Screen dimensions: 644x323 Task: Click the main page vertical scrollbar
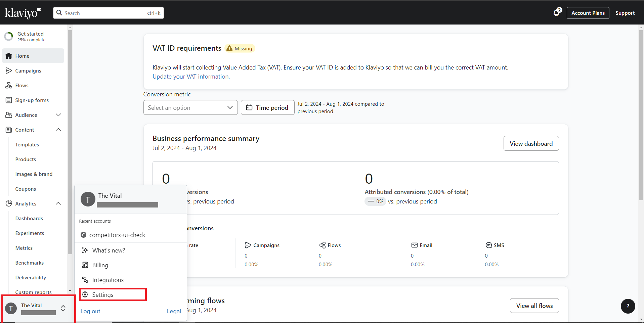(641, 114)
